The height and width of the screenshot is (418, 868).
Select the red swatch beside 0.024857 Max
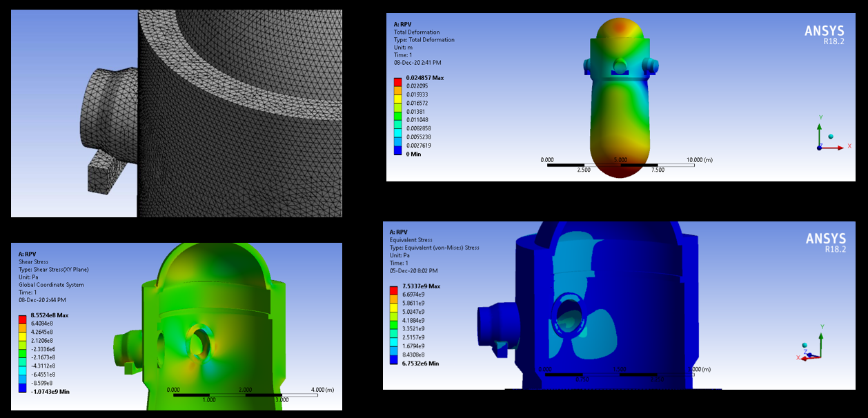(397, 82)
